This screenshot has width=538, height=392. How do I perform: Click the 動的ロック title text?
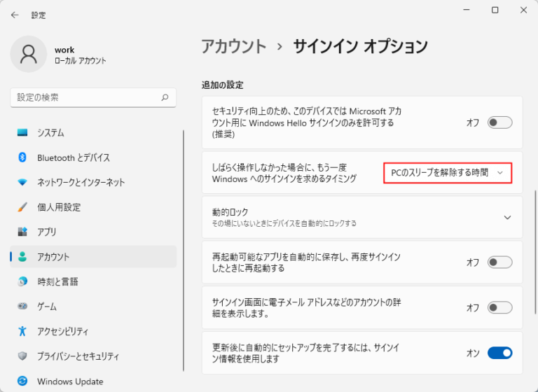tap(230, 212)
